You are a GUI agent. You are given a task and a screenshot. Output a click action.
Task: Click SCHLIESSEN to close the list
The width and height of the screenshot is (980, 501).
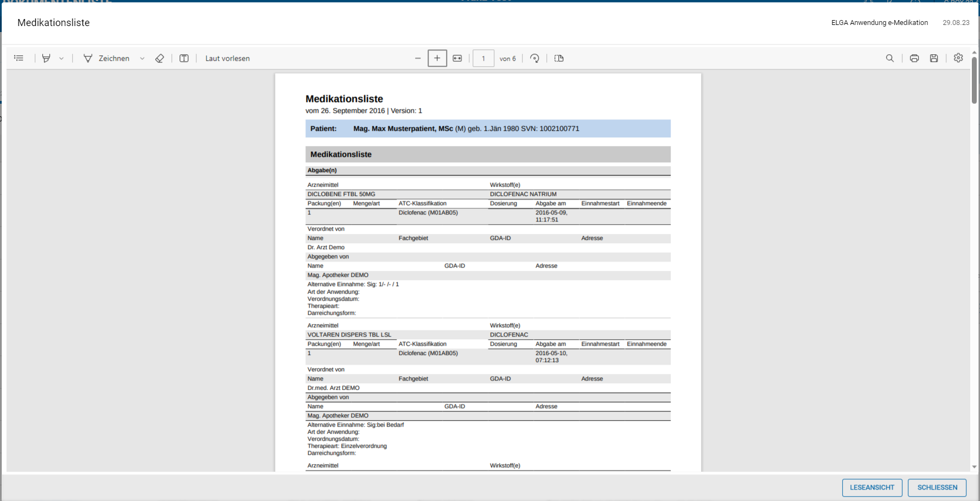(937, 487)
